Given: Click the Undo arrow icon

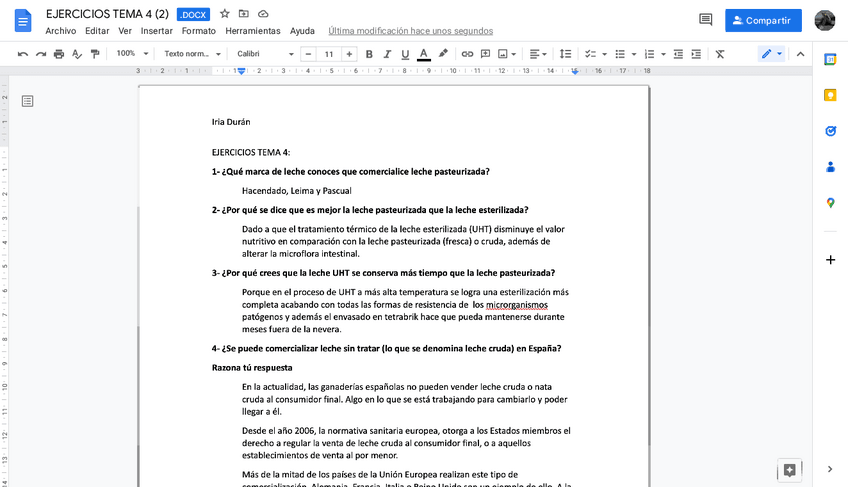Looking at the screenshot, I should [x=23, y=54].
